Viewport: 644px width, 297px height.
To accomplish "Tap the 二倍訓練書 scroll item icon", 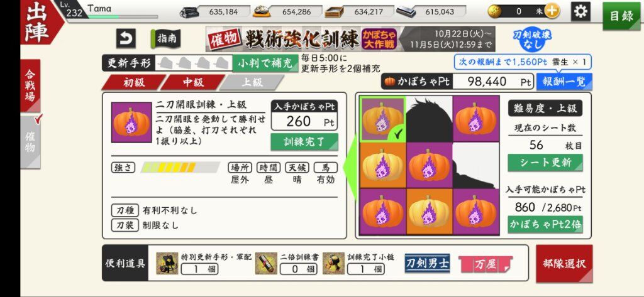I will [266, 263].
